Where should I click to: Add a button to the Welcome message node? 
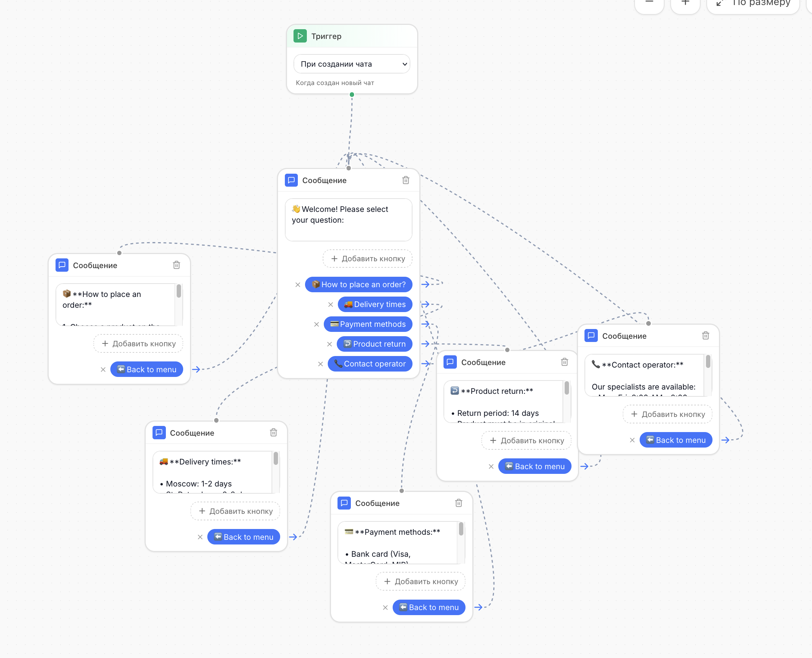367,258
